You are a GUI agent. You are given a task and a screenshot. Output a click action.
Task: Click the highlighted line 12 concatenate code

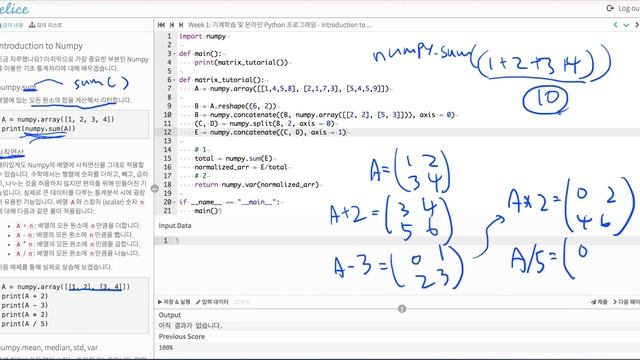270,132
